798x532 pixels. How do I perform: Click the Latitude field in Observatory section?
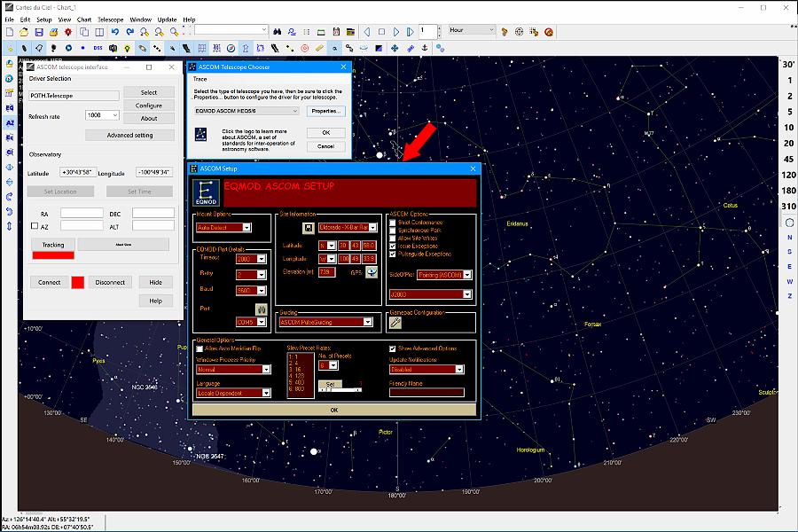(x=78, y=172)
